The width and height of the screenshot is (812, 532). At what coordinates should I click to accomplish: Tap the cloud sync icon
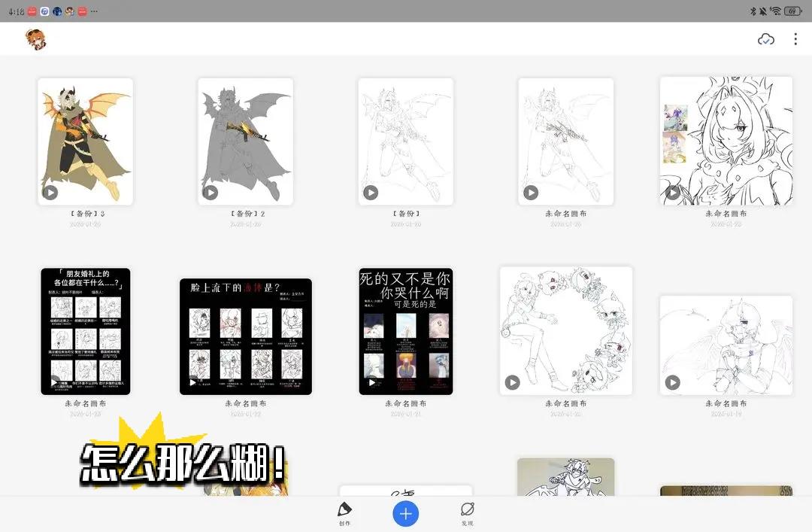pos(765,39)
